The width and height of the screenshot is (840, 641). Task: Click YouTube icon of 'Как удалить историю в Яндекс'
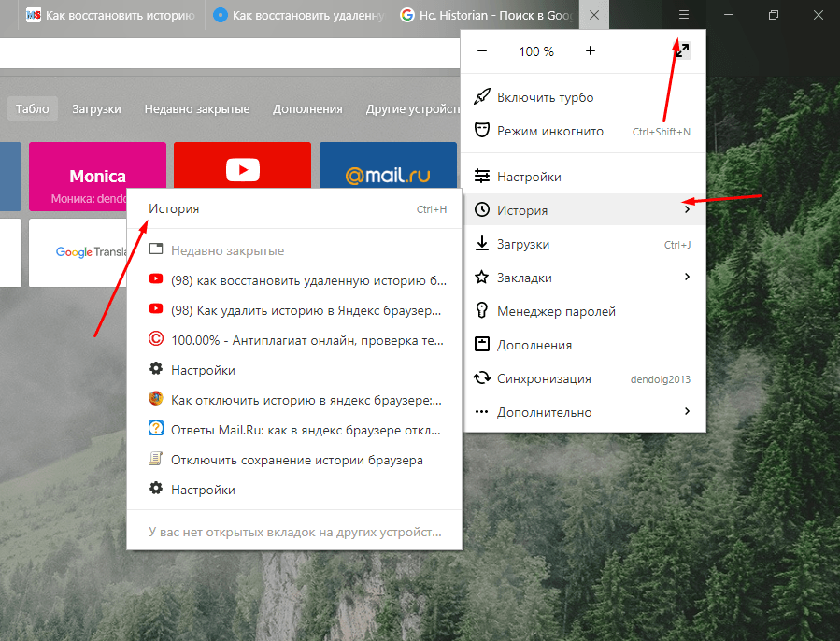tap(156, 308)
